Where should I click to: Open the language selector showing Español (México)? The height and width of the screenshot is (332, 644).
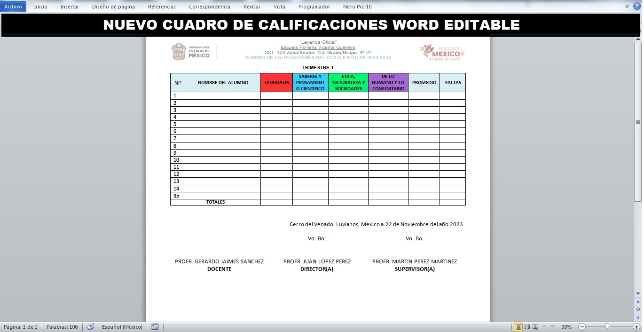pos(123,327)
